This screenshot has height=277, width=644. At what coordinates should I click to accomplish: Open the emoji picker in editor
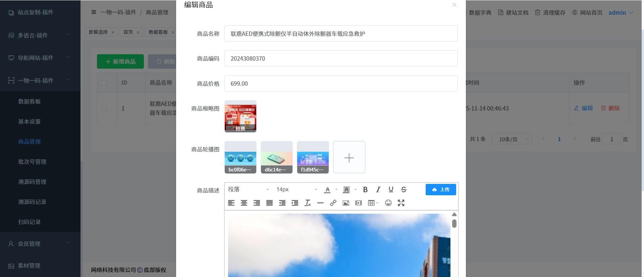pos(388,203)
